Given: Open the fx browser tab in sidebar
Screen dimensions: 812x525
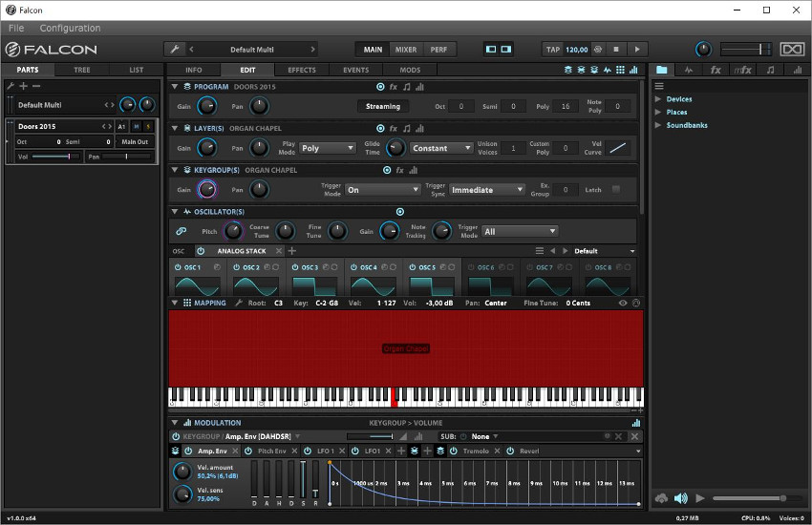Looking at the screenshot, I should point(716,70).
